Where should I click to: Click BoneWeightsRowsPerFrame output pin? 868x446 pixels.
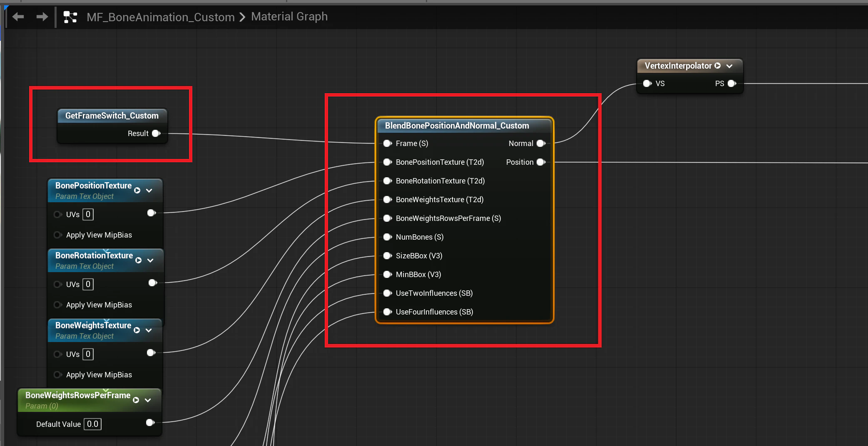coord(150,423)
